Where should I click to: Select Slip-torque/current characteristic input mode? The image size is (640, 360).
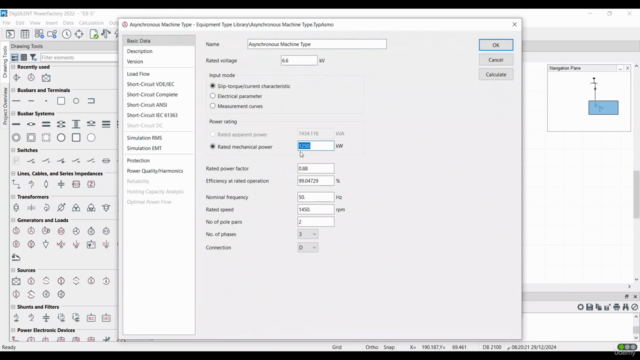(x=213, y=86)
